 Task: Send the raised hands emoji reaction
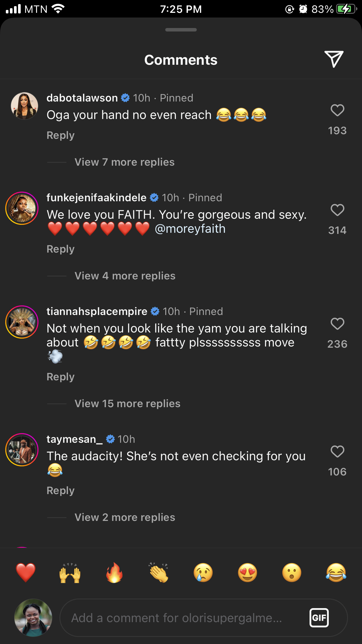point(70,573)
